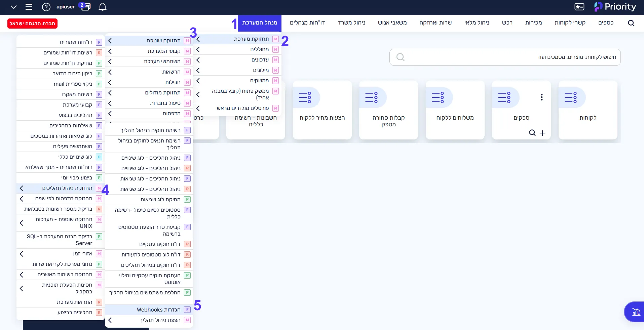Click the plus icon on ספקים card
The width and height of the screenshot is (644, 330).
(542, 133)
